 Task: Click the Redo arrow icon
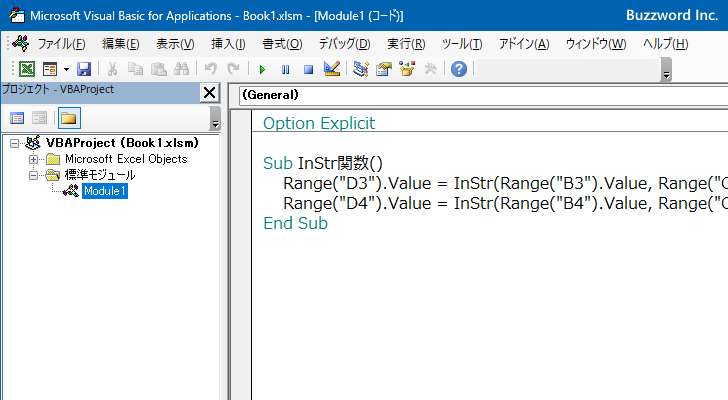coord(233,69)
